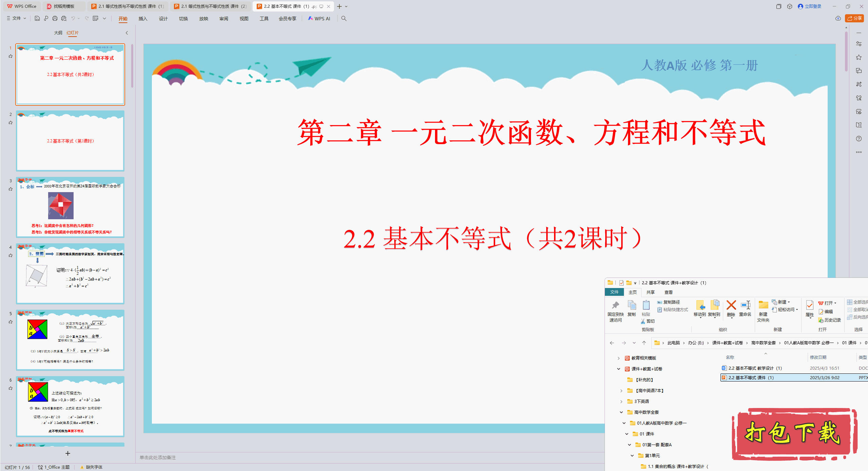Open the 设计 ribbon tab

click(163, 19)
